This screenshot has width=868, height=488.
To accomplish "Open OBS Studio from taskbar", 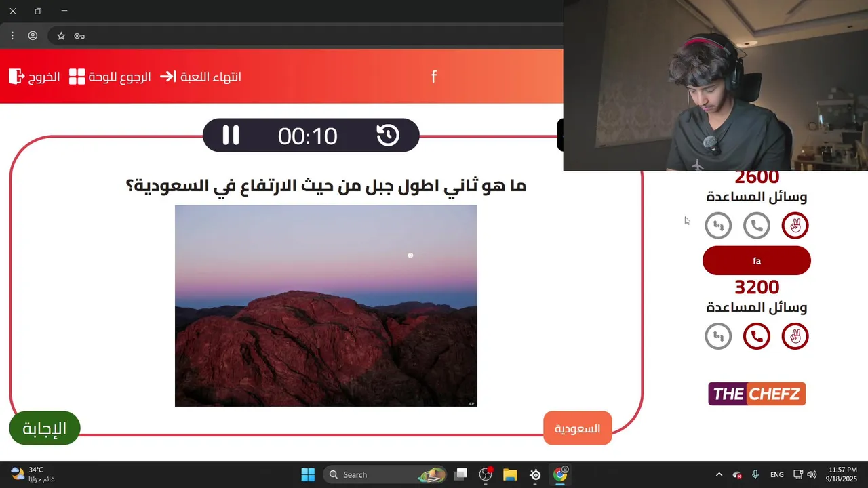I will click(x=486, y=474).
